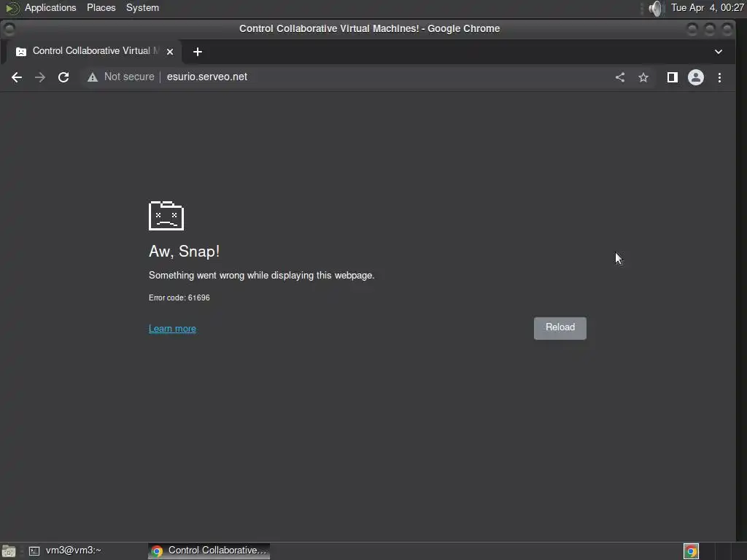Open the Applications menu
This screenshot has height=560, width=747.
click(x=50, y=7)
